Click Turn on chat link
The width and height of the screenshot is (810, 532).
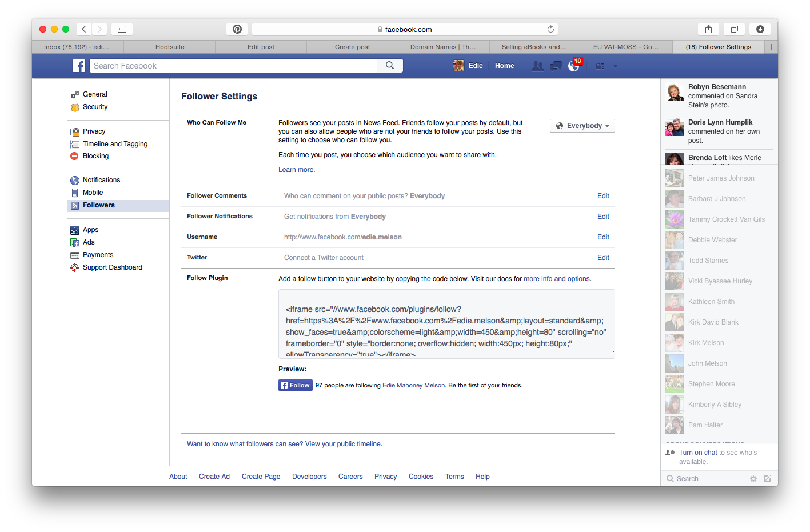(698, 453)
